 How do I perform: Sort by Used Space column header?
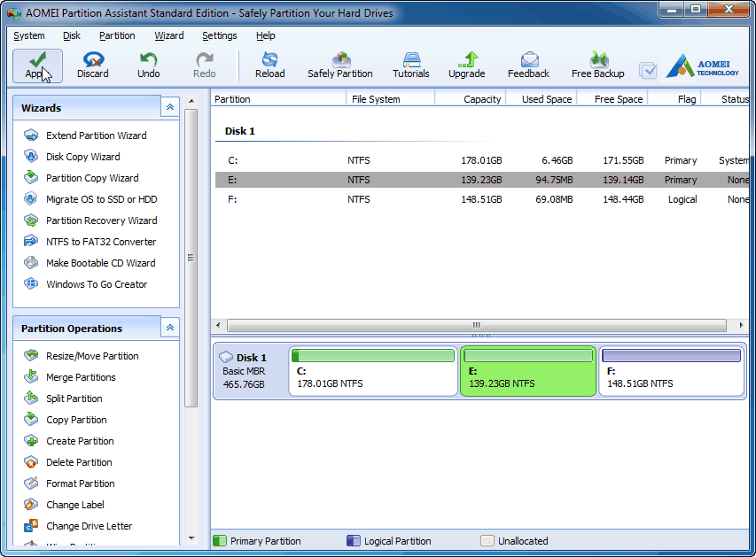541,99
